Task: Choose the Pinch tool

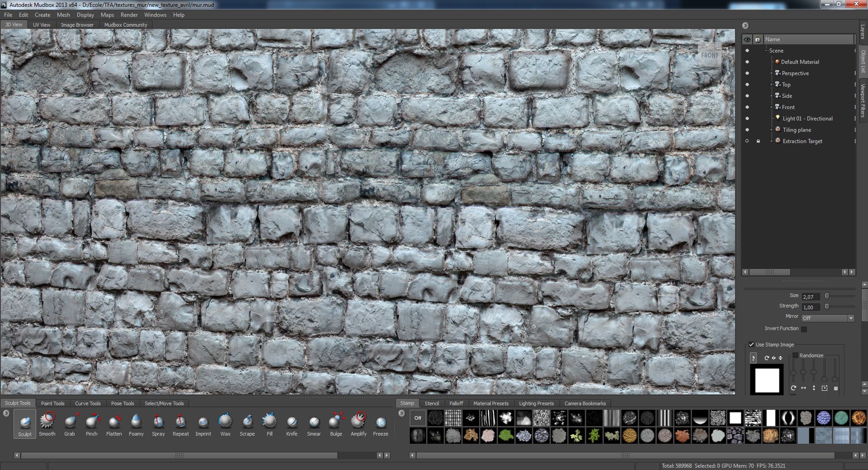Action: point(91,423)
